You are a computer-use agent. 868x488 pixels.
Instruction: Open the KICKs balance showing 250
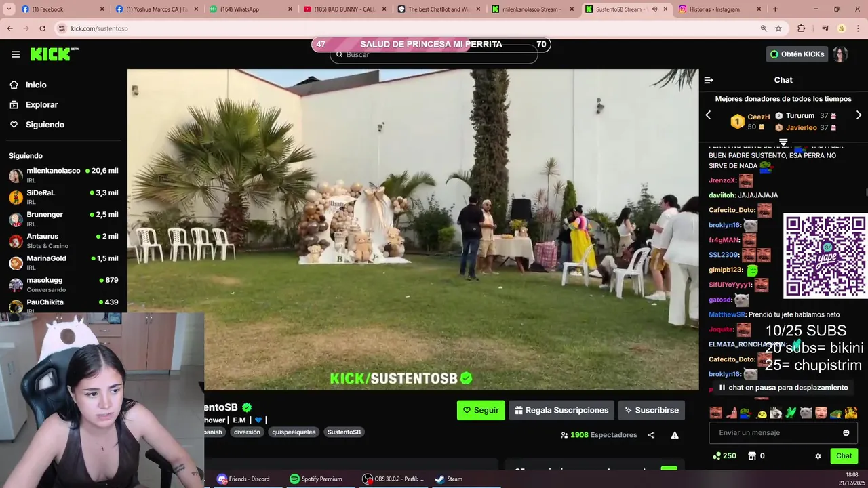[724, 456]
